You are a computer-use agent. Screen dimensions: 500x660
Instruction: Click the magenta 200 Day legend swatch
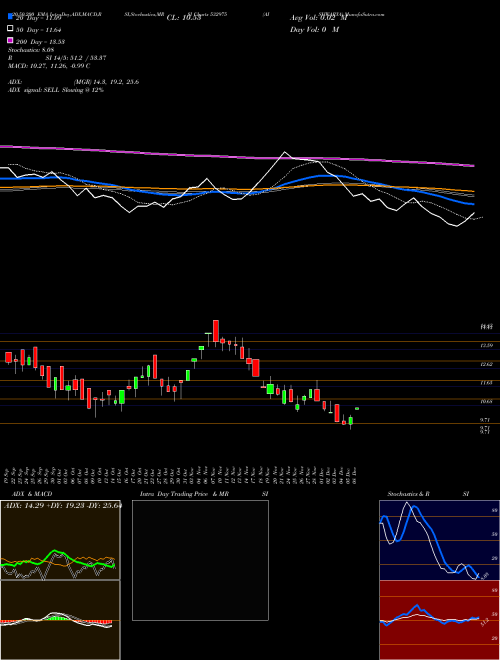[x=10, y=40]
